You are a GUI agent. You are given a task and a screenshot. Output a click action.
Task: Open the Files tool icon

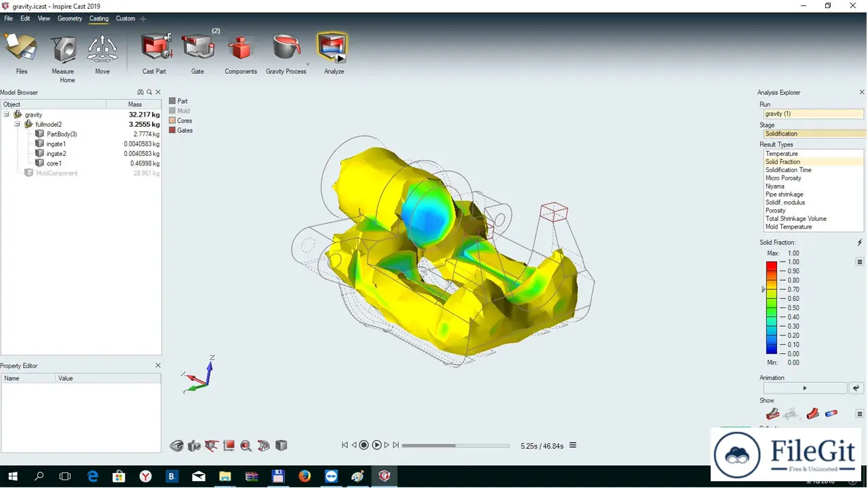pos(21,49)
